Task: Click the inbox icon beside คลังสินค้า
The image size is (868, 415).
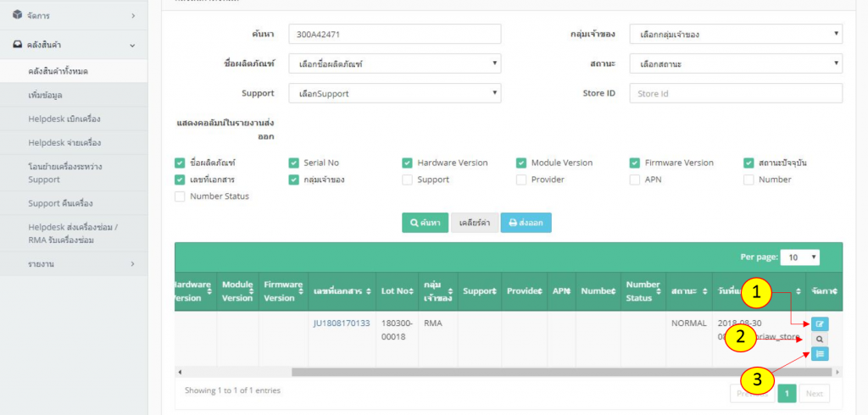Action: pos(18,45)
